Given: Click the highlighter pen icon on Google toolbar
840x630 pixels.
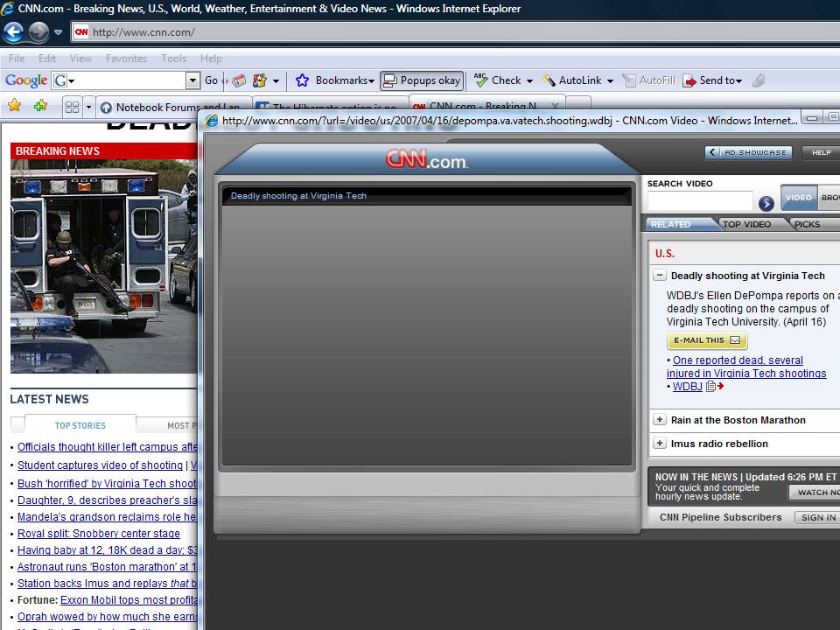Looking at the screenshot, I should [x=759, y=80].
